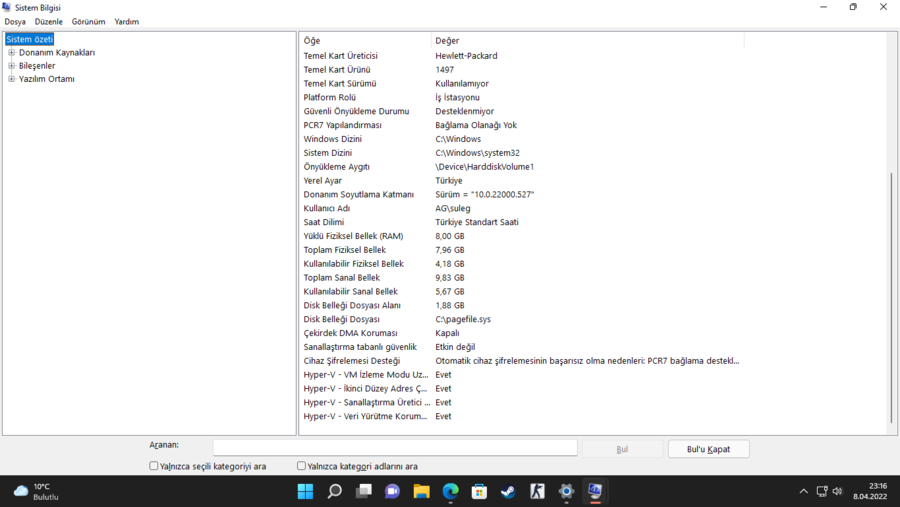Select the Platform Rolü row
This screenshot has width=900, height=507.
pos(522,97)
